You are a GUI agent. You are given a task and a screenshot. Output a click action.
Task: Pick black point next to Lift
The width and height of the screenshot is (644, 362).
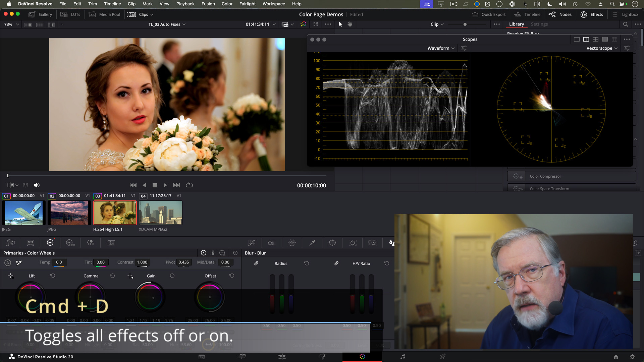(11, 276)
